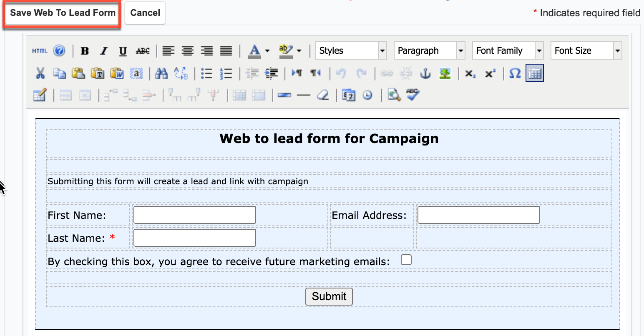644x336 pixels.
Task: Apply the current text color
Action: 254,51
